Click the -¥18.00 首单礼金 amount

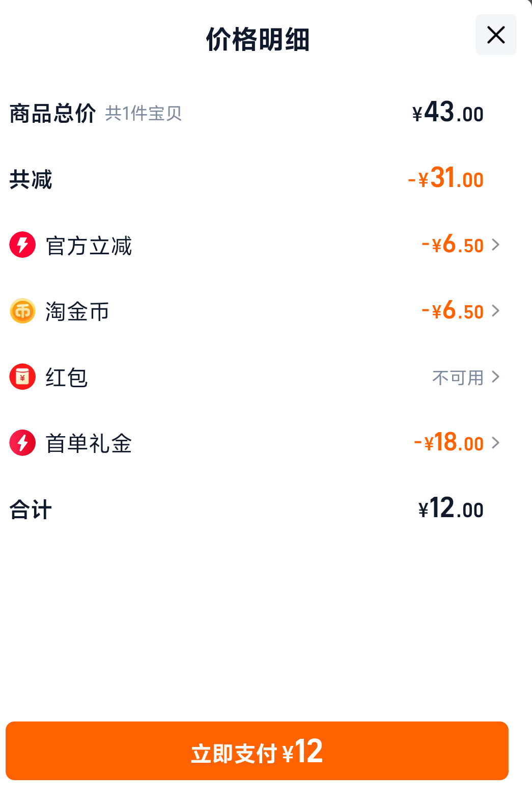pos(449,442)
